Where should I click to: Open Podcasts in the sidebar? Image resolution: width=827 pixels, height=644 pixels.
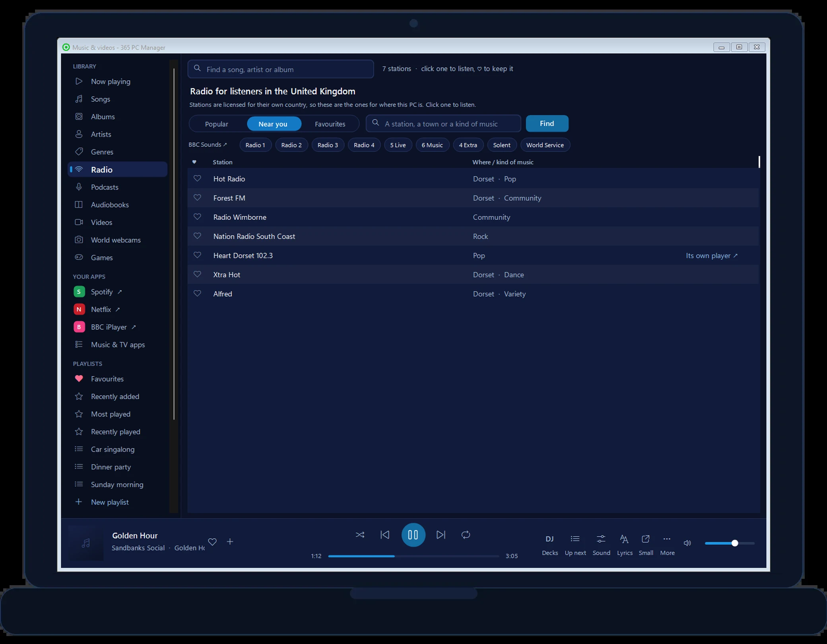coord(118,187)
